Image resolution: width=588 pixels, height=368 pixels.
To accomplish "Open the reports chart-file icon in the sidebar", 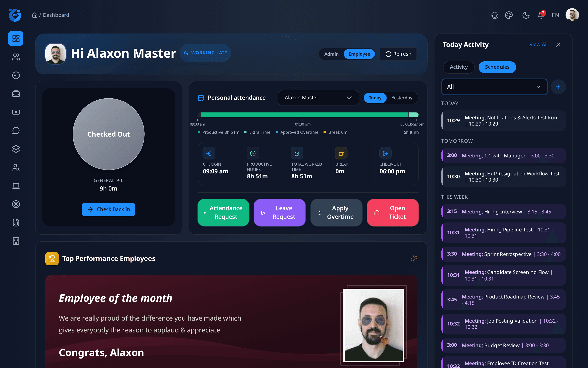I will (x=16, y=223).
